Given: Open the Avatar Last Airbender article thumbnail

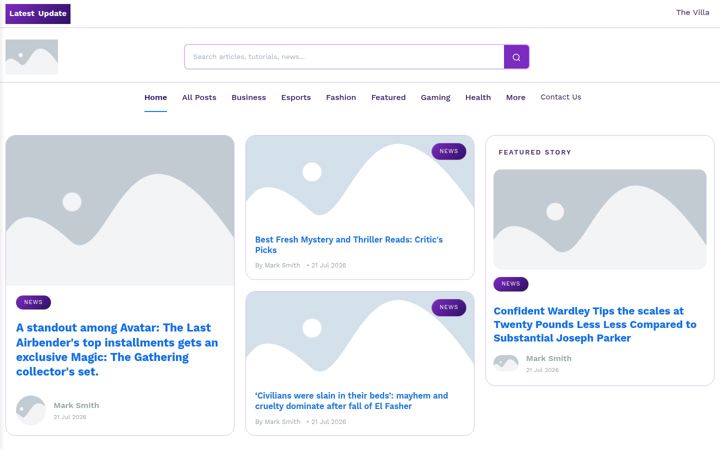Looking at the screenshot, I should click(x=120, y=210).
